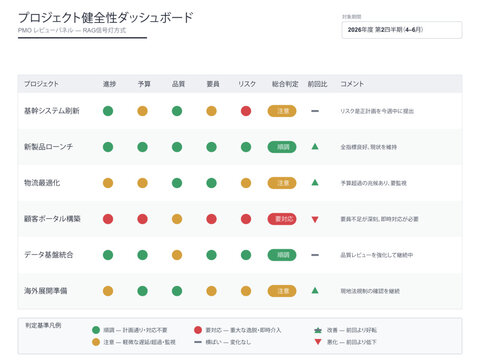Click the comment for 顧客ポータル構築 about 要員不足

pyautogui.click(x=379, y=219)
